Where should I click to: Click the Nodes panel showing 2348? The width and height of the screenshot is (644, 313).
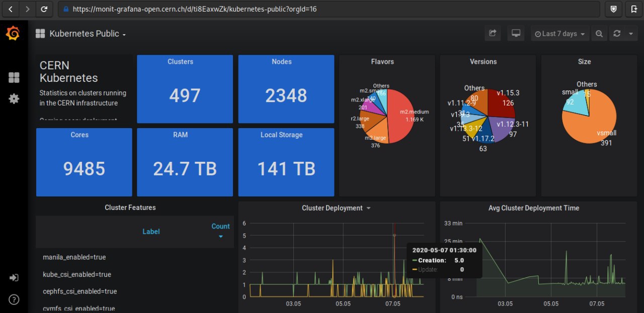(x=286, y=89)
